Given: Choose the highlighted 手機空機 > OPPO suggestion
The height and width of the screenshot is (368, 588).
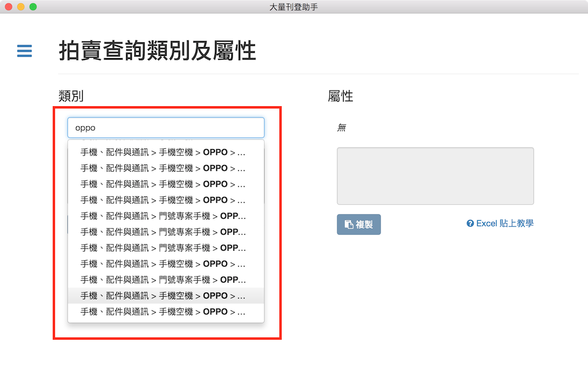Looking at the screenshot, I should click(x=163, y=296).
